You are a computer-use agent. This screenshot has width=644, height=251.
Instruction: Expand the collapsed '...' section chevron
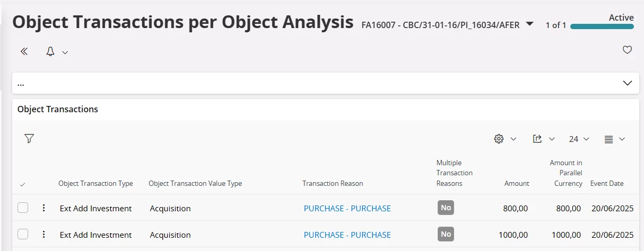click(x=628, y=83)
